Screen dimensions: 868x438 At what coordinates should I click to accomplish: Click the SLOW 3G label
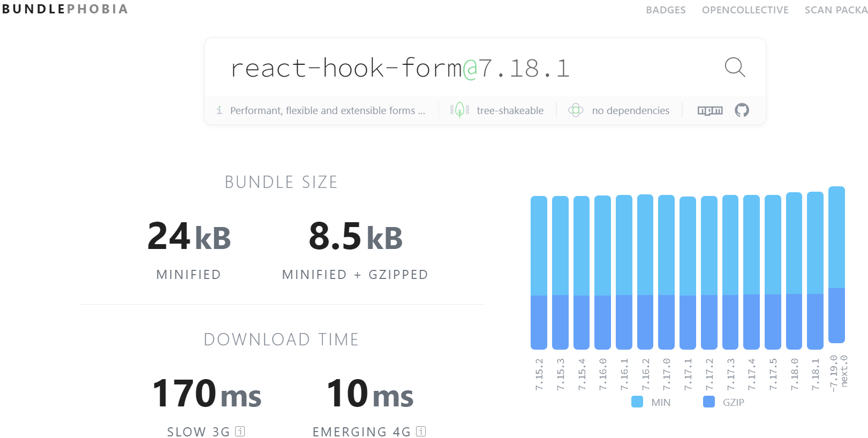(x=199, y=432)
